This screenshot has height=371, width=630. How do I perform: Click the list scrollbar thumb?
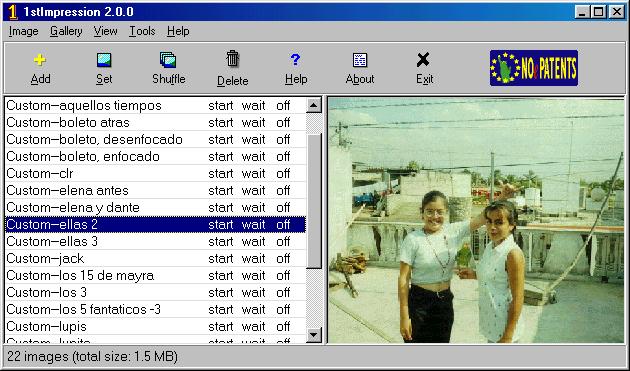[x=314, y=201]
